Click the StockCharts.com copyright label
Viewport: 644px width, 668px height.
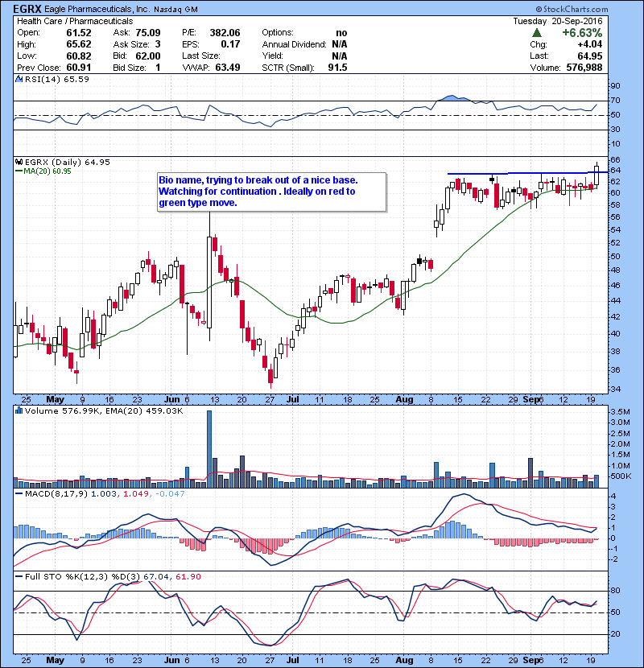point(572,9)
